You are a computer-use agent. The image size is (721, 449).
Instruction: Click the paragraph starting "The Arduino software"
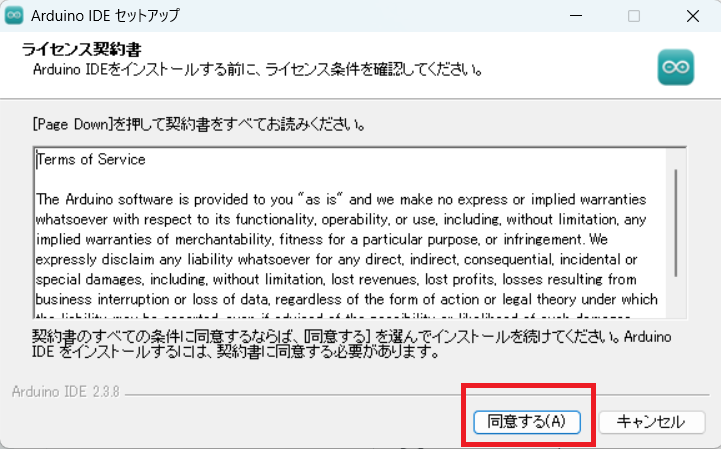point(340,199)
